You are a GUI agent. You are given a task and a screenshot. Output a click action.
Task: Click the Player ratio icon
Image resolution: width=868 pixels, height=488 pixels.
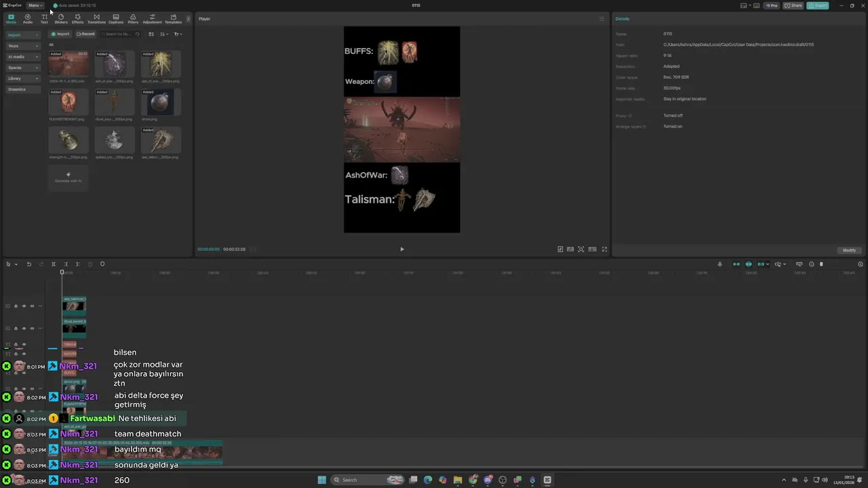point(593,249)
